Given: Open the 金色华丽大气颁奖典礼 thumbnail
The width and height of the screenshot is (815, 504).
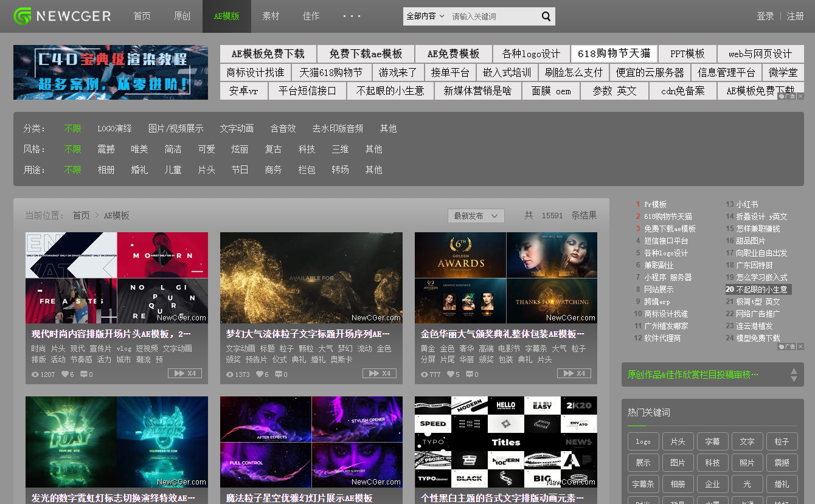Looking at the screenshot, I should coord(506,278).
